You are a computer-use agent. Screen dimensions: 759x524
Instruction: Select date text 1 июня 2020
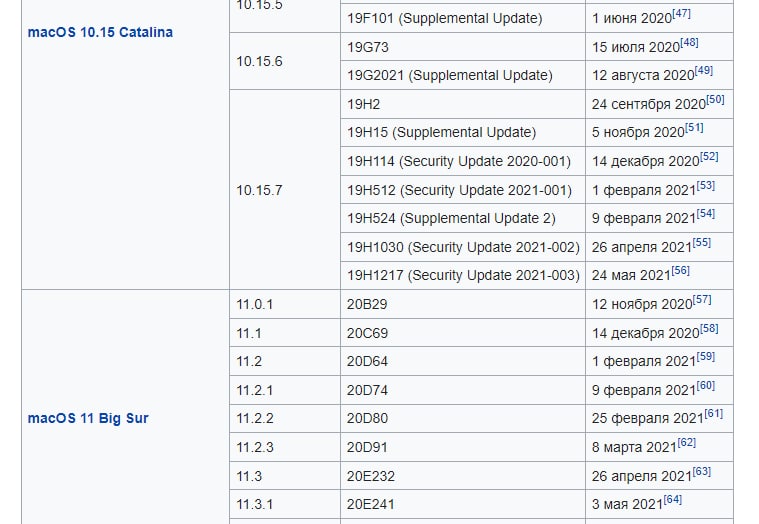pos(632,18)
